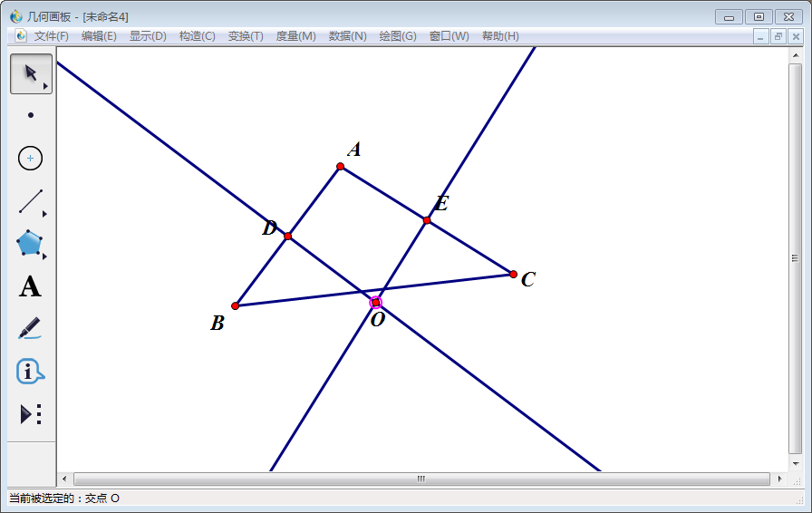The height and width of the screenshot is (513, 812).
Task: Open the 文件(F) menu
Action: pos(52,36)
